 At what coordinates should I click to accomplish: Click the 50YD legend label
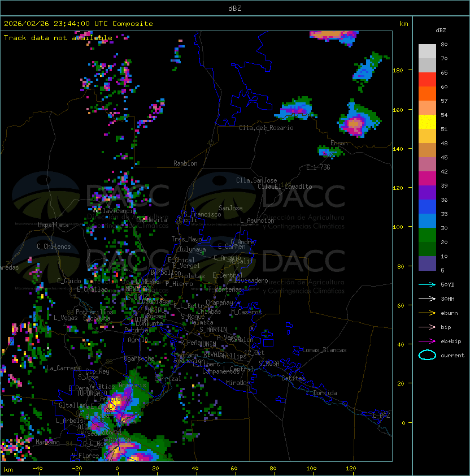[447, 284]
